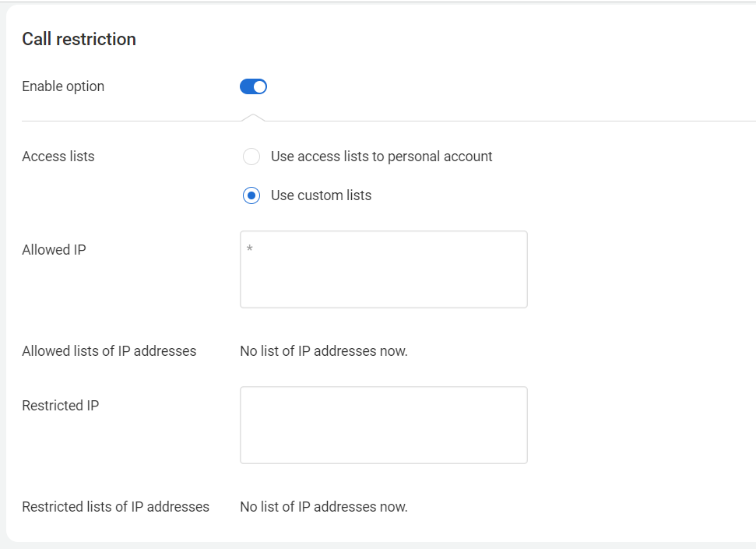Click the white knob of the blue switch
The width and height of the screenshot is (756, 549).
coord(260,87)
